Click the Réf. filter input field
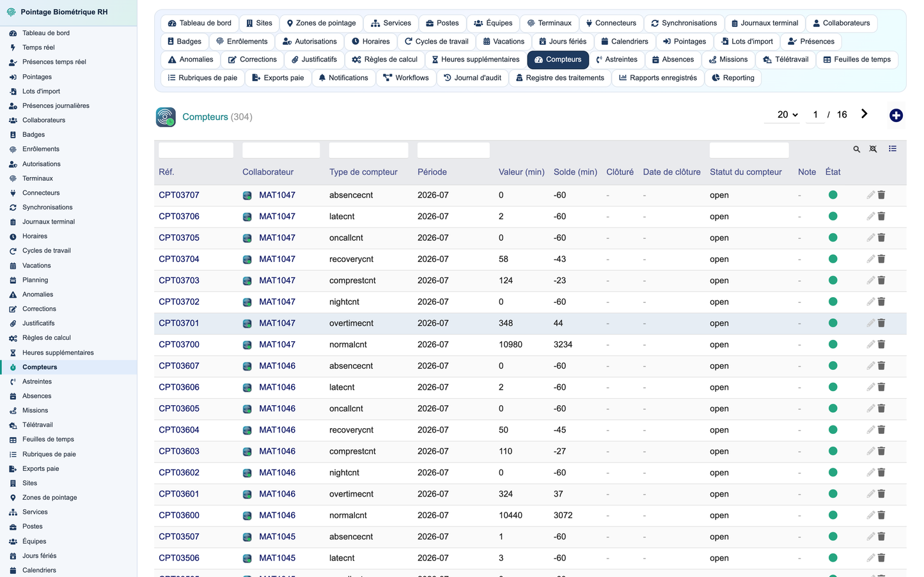 [x=196, y=150]
